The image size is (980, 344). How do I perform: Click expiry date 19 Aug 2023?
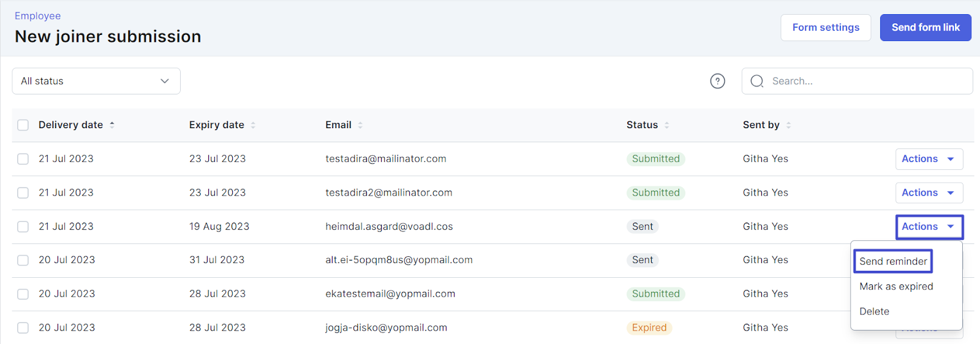[x=219, y=226]
